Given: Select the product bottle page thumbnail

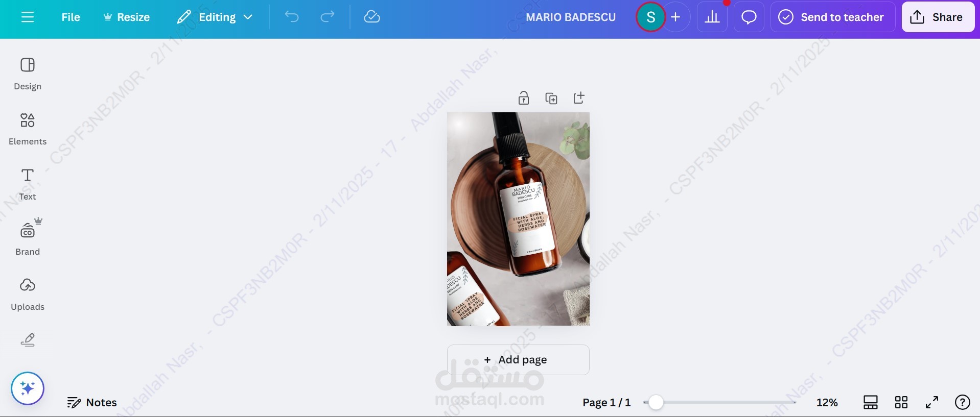Looking at the screenshot, I should (518, 219).
